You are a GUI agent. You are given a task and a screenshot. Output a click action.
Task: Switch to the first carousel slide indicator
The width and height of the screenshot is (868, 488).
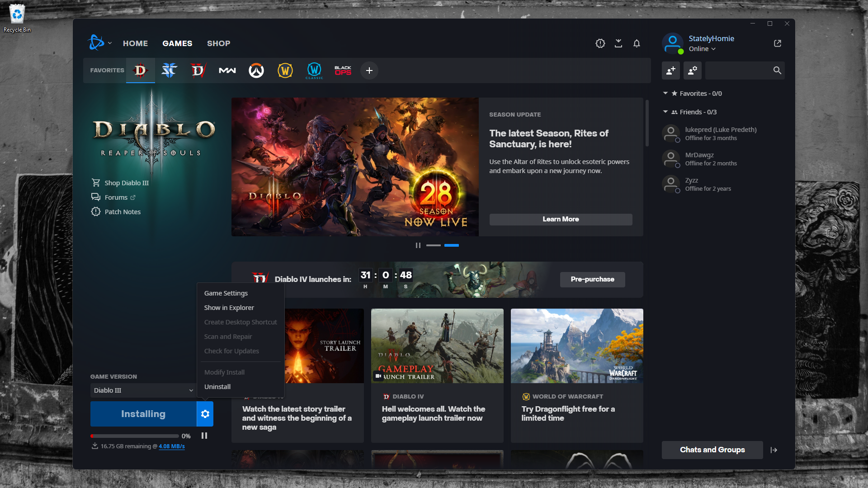click(x=433, y=245)
